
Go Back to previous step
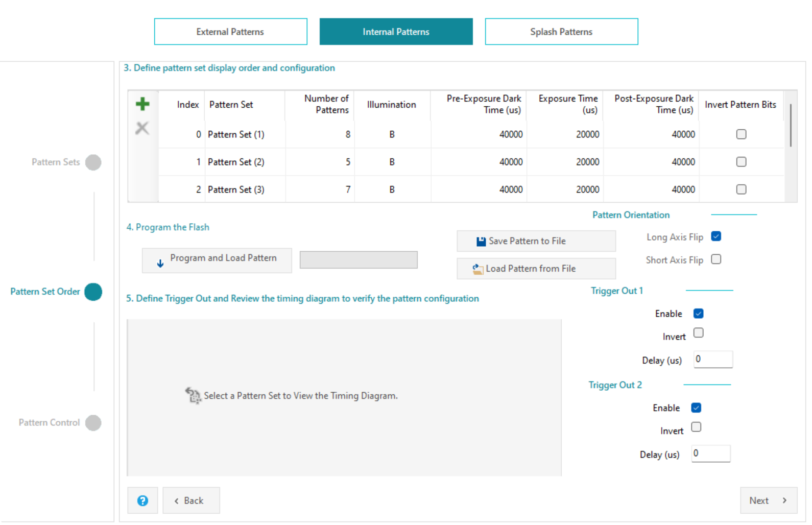point(191,500)
